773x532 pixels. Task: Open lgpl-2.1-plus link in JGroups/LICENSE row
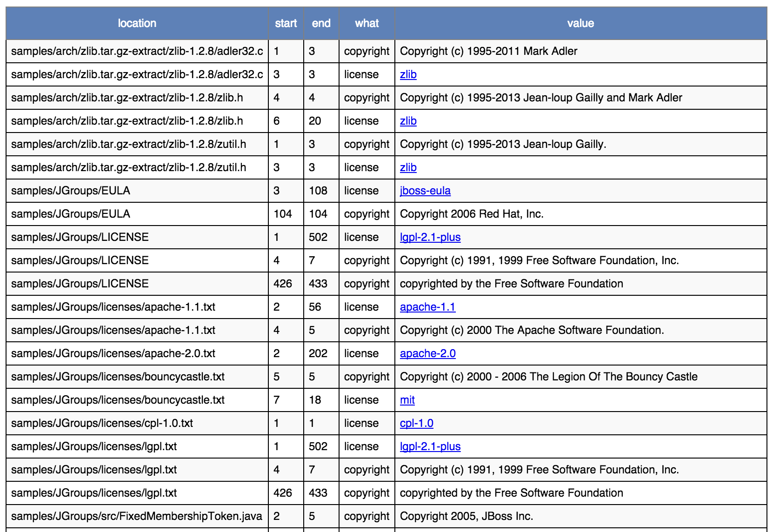tap(430, 237)
